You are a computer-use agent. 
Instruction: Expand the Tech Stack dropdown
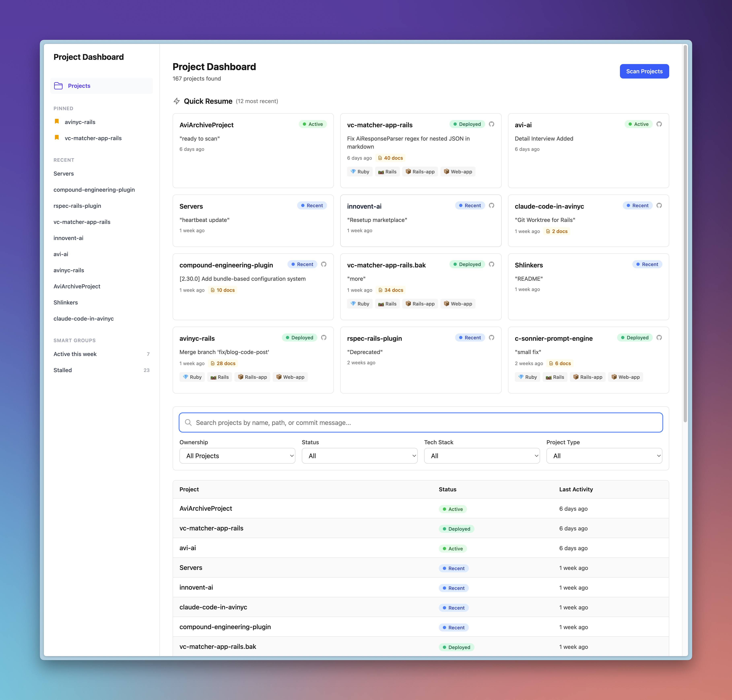[481, 456]
